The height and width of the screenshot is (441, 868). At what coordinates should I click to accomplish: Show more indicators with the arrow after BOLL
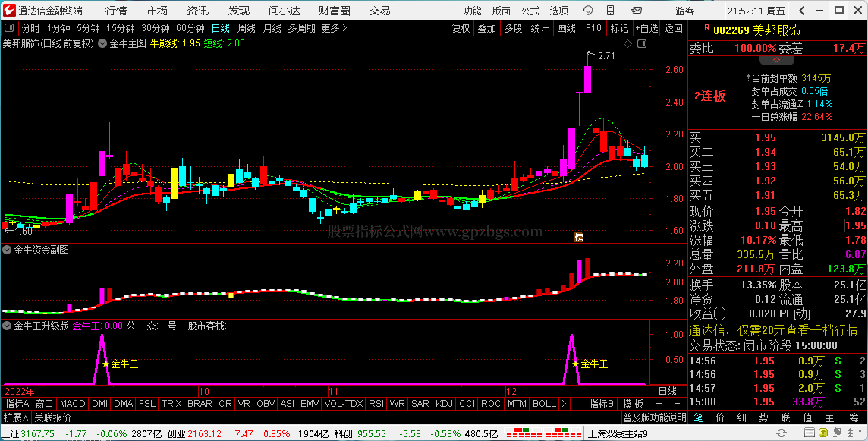pos(564,404)
